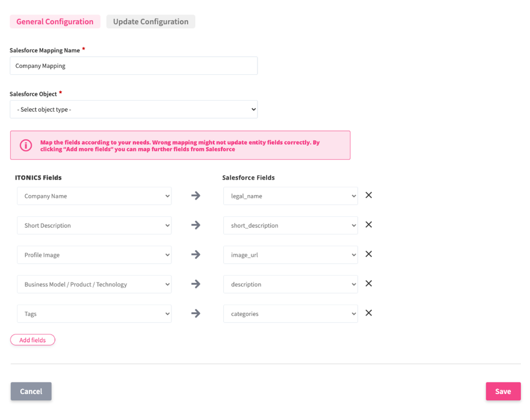
Task: Remove the legal_name mapping row
Action: click(369, 195)
